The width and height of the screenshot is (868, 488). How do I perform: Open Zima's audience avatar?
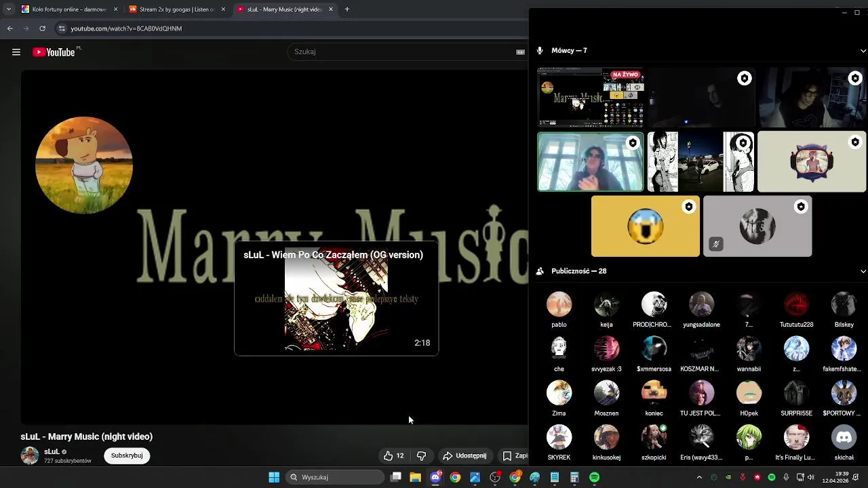pos(559,393)
